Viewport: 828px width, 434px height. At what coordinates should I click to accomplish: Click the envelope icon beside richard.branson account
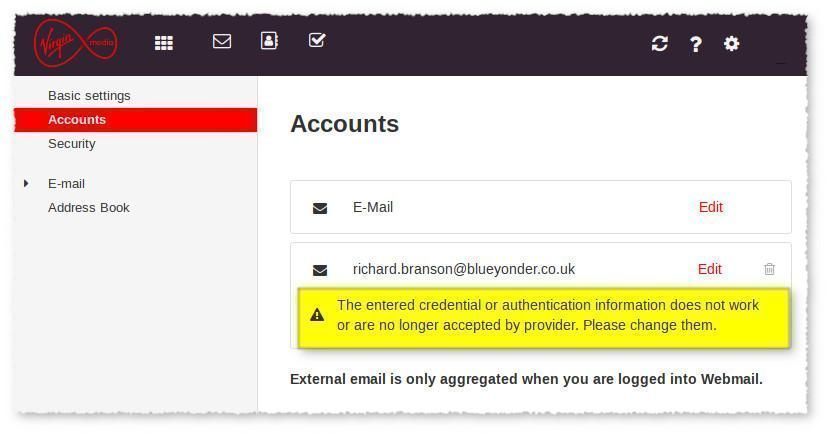[320, 270]
